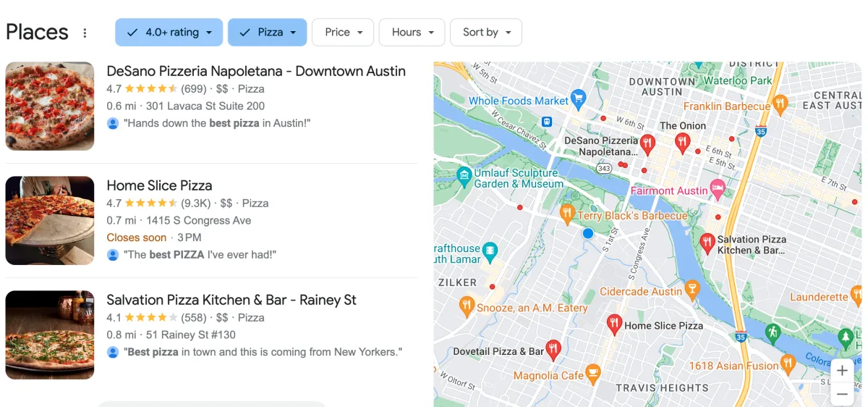Select the Terry Black's Barbecue orange pin

pos(567,212)
